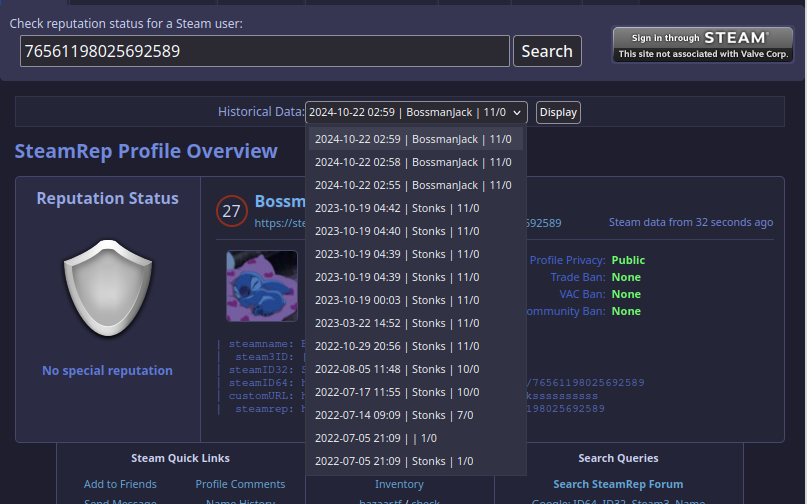Click the VAC Ban 'None' value

pyautogui.click(x=626, y=294)
